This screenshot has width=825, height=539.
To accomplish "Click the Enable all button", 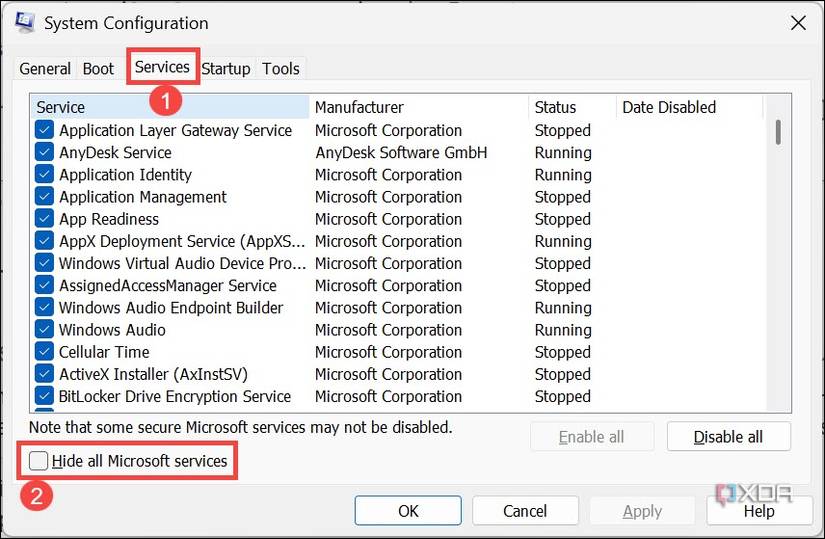I will point(591,436).
